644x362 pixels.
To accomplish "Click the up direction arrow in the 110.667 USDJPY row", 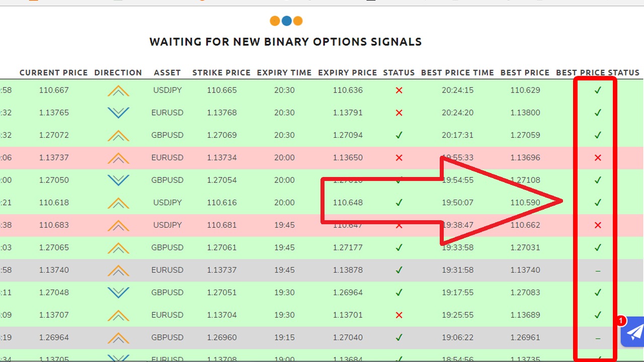I will tap(118, 90).
